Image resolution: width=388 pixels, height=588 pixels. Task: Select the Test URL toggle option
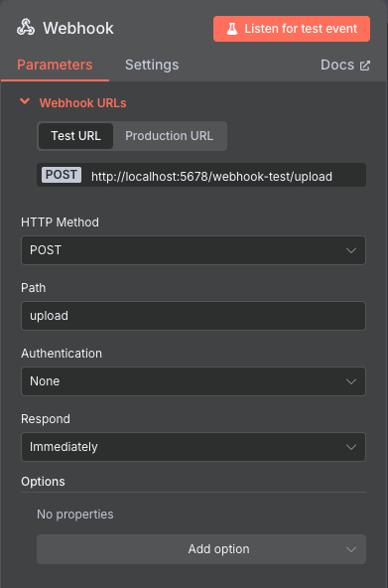(x=76, y=136)
